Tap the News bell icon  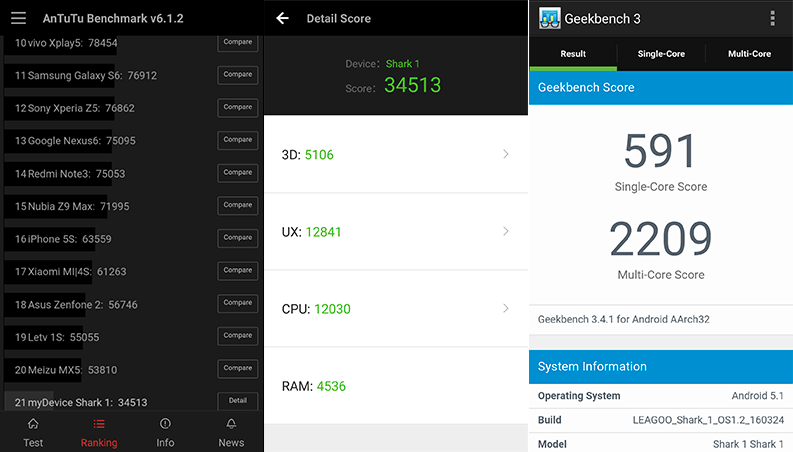point(231,424)
